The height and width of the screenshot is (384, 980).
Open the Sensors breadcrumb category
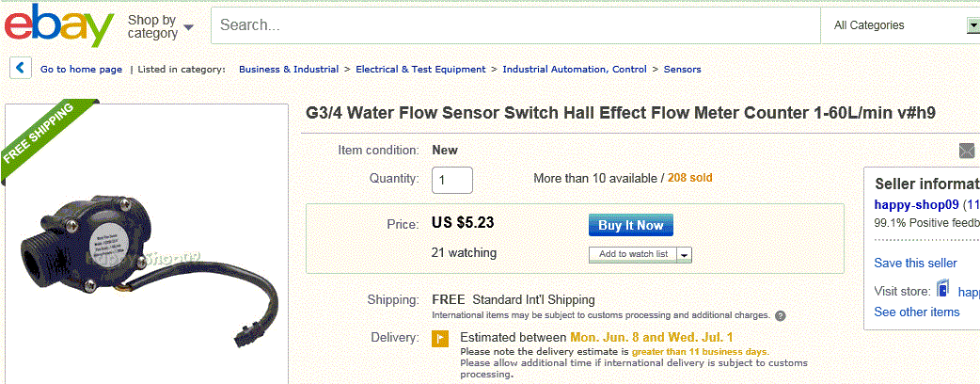[682, 69]
